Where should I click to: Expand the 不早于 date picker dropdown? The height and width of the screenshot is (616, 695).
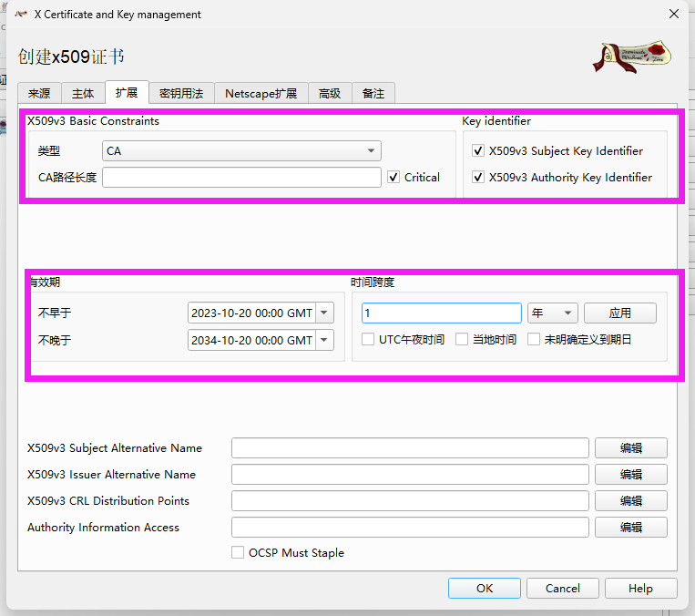click(x=325, y=313)
